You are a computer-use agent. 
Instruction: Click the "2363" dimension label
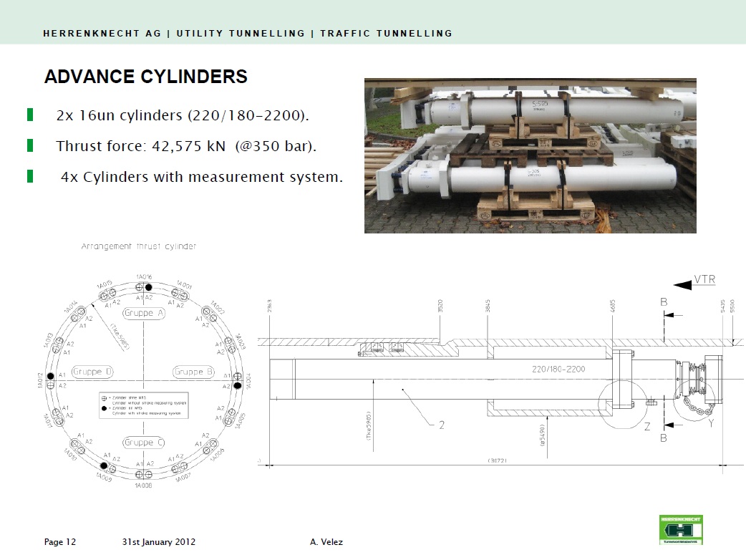click(x=269, y=306)
